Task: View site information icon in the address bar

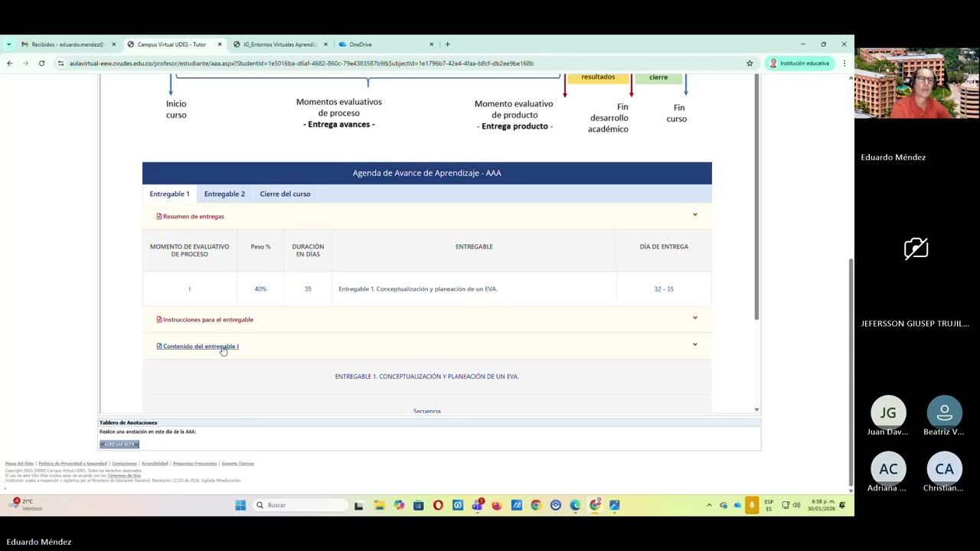Action: point(60,64)
